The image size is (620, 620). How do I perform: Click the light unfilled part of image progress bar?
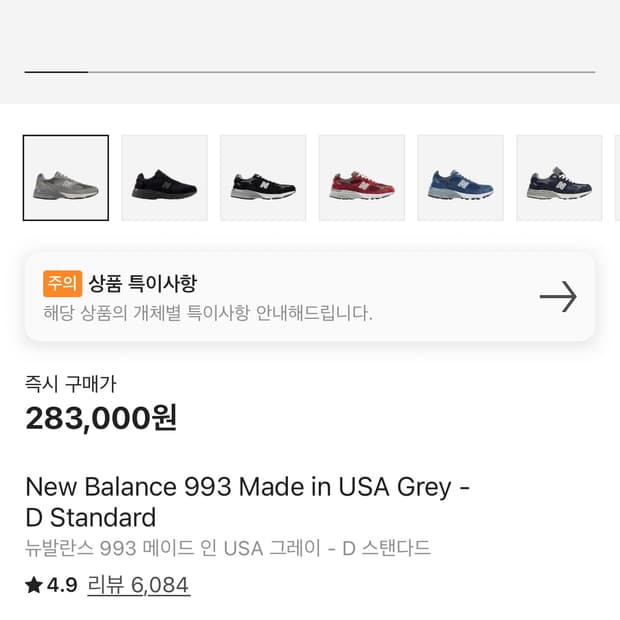(x=340, y=72)
